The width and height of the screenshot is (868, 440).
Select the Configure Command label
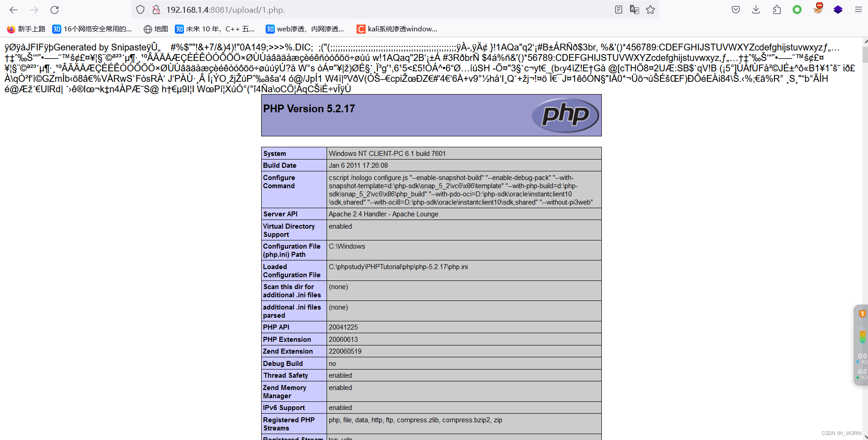coord(279,182)
